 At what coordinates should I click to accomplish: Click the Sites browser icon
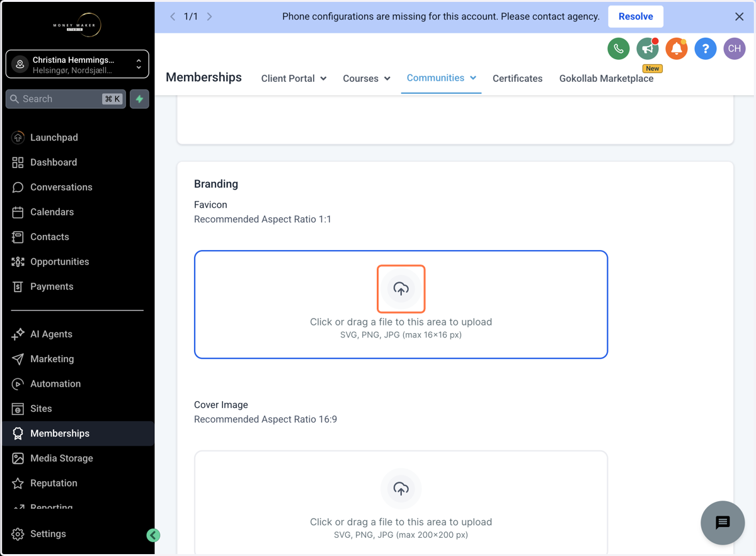(18, 409)
